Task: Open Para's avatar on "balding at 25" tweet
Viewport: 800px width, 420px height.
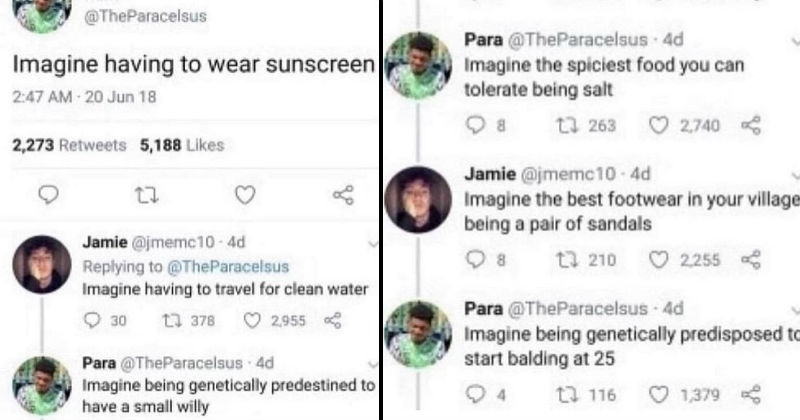Action: click(418, 334)
